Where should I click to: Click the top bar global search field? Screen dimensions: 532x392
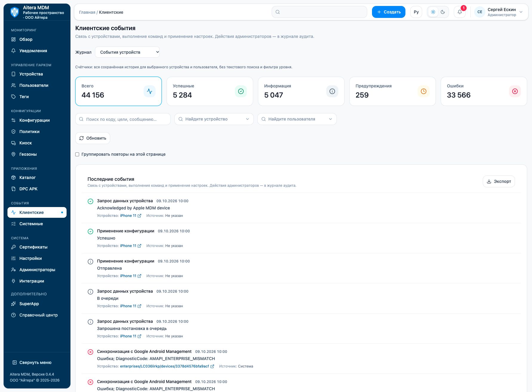coord(319,12)
